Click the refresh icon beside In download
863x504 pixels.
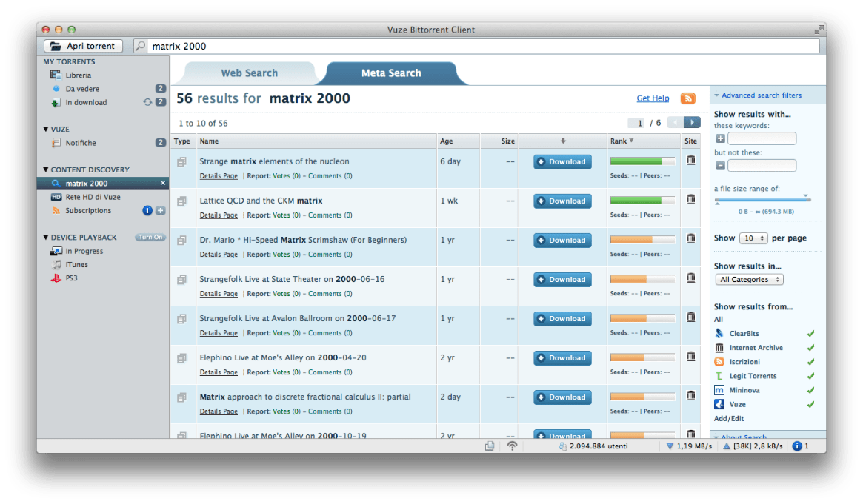[147, 102]
